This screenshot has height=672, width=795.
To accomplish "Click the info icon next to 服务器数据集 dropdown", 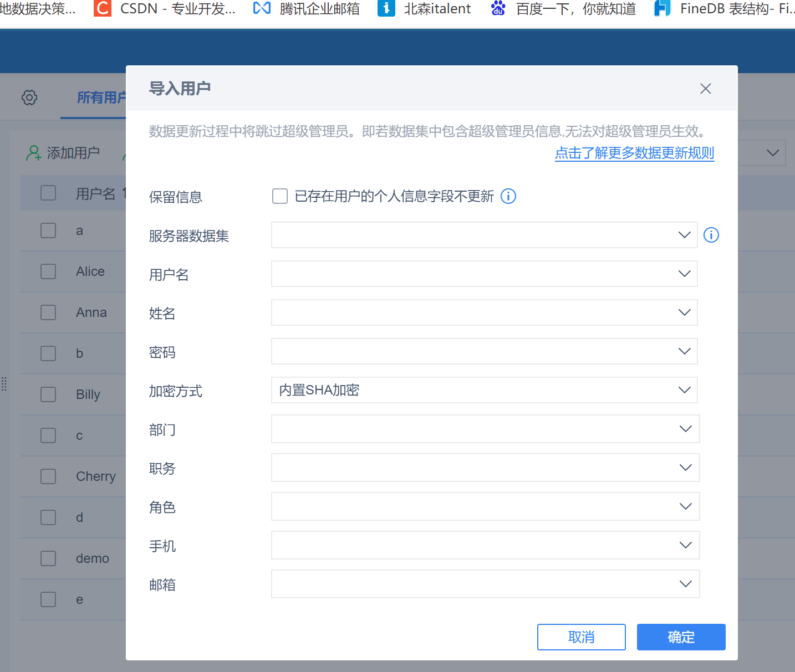I will coord(711,235).
